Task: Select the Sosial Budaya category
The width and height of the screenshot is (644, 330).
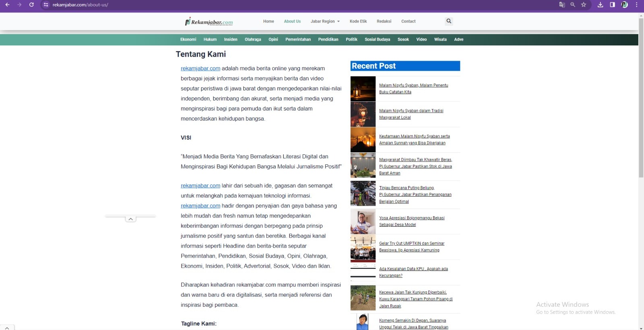Action: (377, 39)
